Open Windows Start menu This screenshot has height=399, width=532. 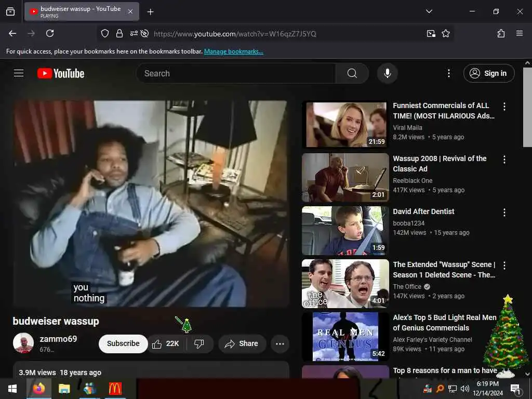pos(12,389)
